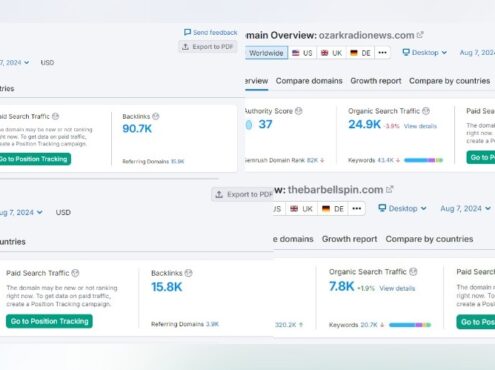Select US country filter in upper panel
Viewport: 495px width, 370px height.
click(302, 53)
